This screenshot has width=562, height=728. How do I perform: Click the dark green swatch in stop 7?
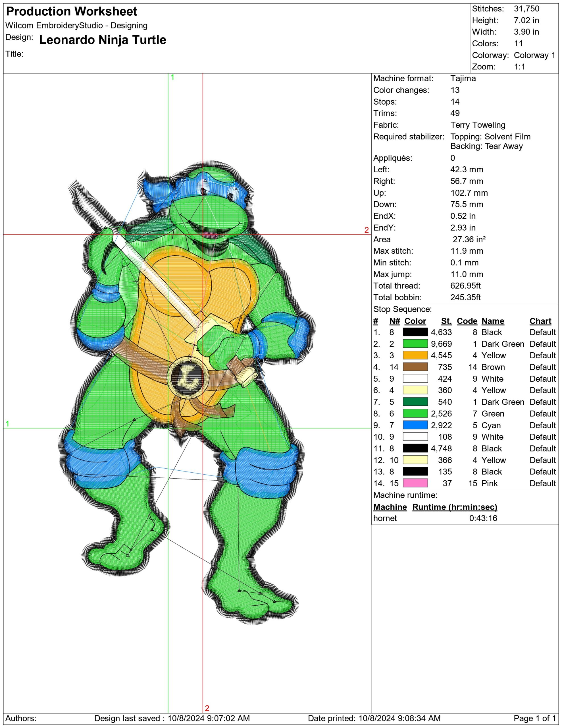click(415, 402)
